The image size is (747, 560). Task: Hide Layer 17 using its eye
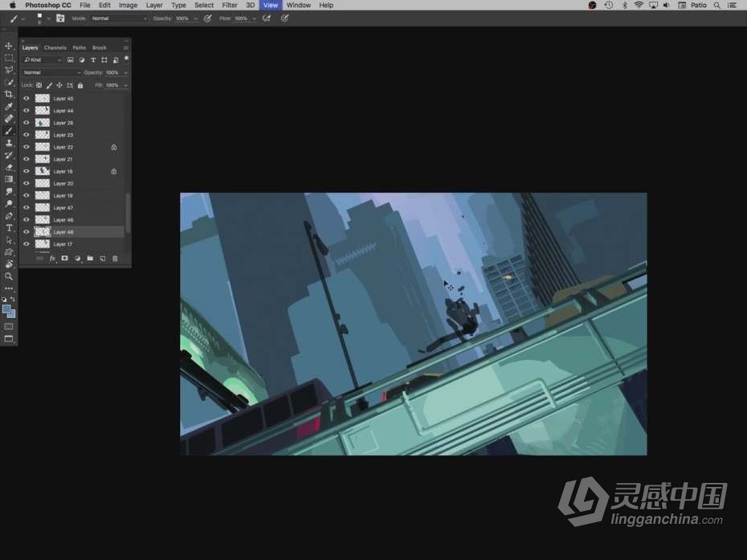[x=27, y=244]
